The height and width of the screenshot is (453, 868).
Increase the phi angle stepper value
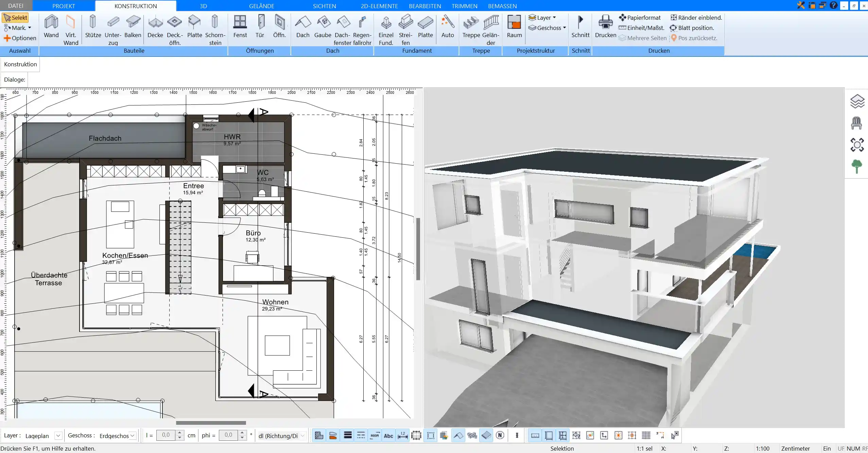tap(242, 433)
